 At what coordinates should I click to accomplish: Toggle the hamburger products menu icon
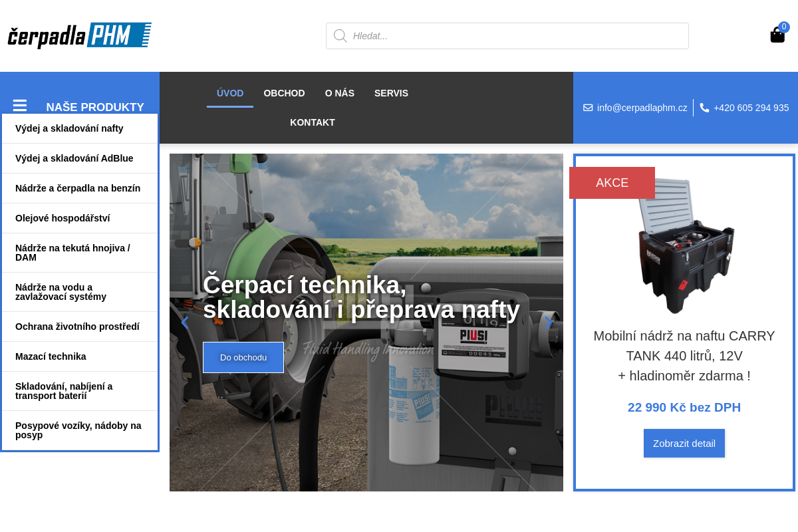[x=20, y=106]
